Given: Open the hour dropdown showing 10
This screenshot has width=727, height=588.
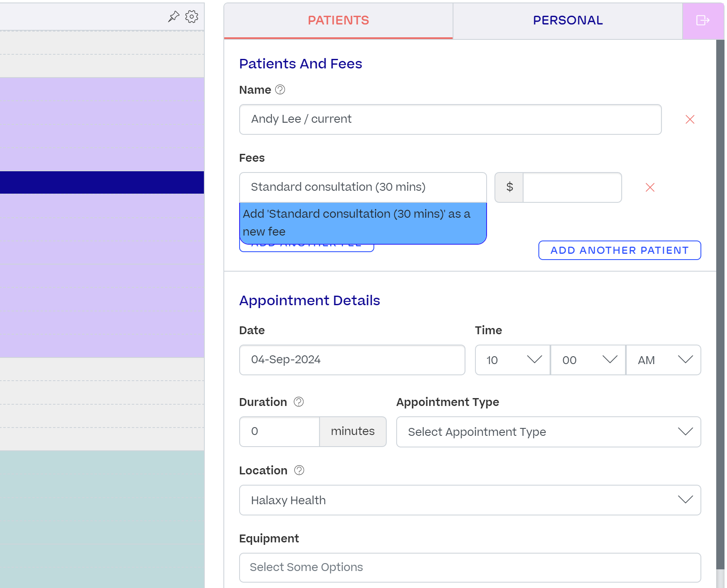Looking at the screenshot, I should click(x=513, y=360).
